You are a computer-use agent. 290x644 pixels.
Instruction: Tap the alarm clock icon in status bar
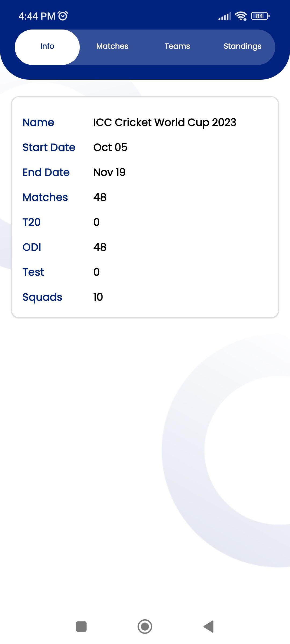63,16
